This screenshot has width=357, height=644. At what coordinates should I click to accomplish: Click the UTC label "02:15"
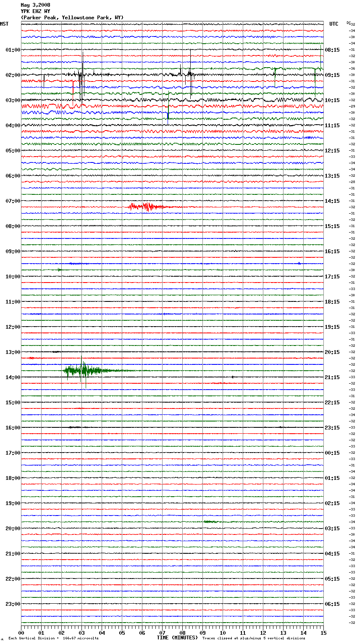[x=332, y=503]
